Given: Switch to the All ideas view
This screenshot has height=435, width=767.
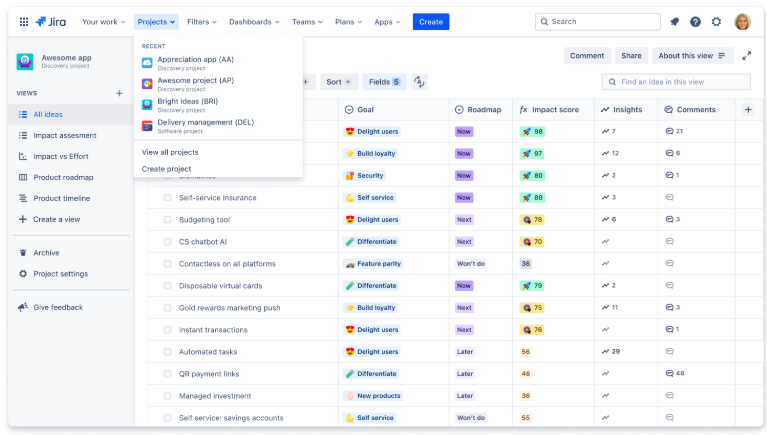Looking at the screenshot, I should [71, 114].
